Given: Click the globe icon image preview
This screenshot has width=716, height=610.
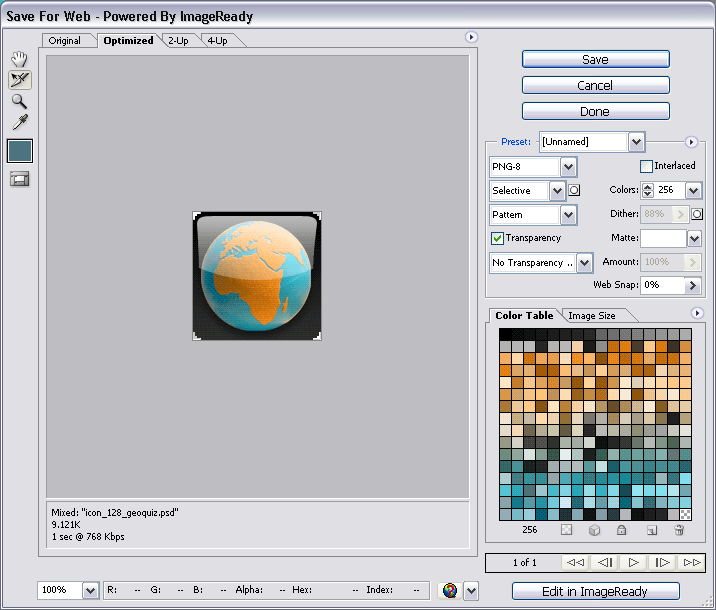Looking at the screenshot, I should 257,276.
